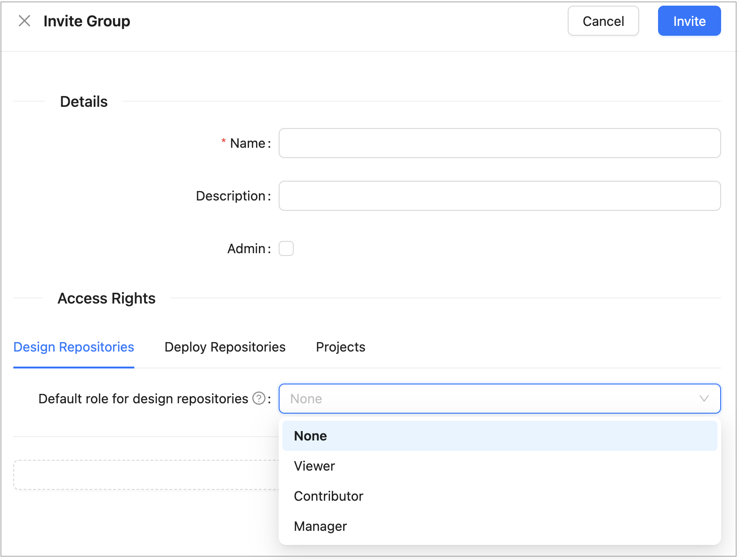Click the Description field label
The image size is (739, 560).
coord(231,196)
